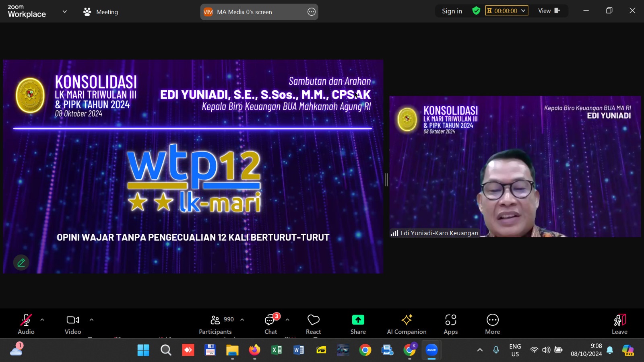The width and height of the screenshot is (644, 362).
Task: Expand video settings arrow
Action: [x=91, y=320]
